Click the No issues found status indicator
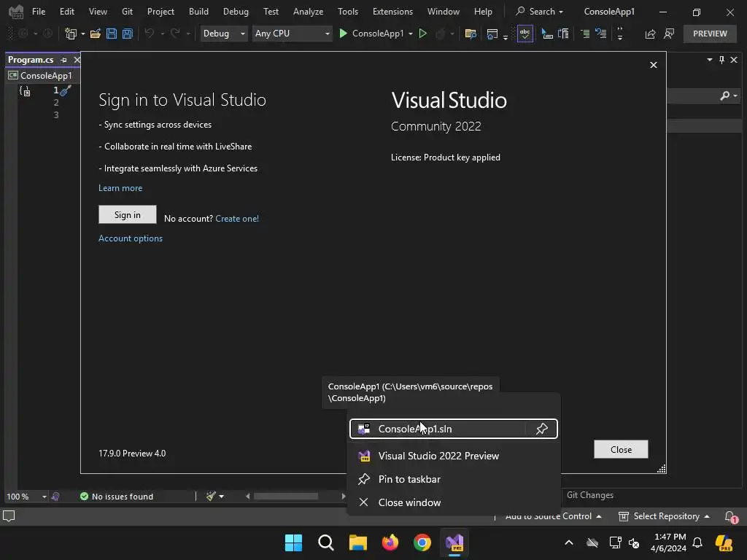The height and width of the screenshot is (560, 747). point(116,497)
